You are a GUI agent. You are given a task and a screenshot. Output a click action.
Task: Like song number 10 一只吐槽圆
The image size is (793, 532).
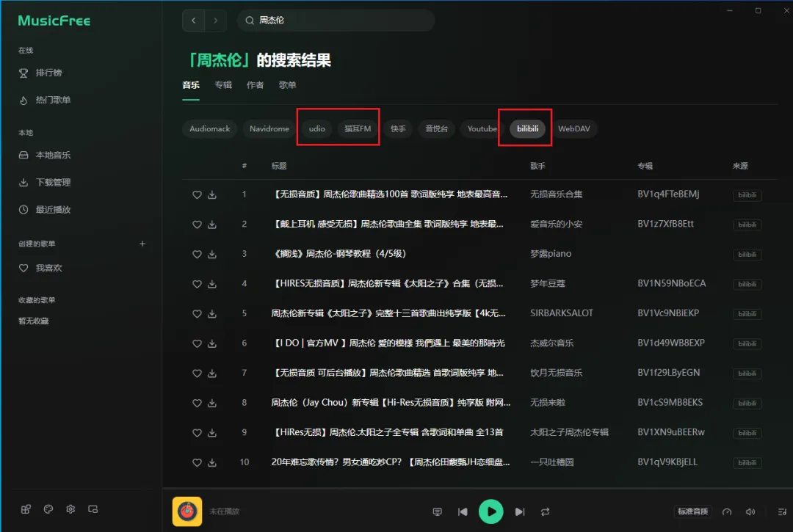click(197, 463)
